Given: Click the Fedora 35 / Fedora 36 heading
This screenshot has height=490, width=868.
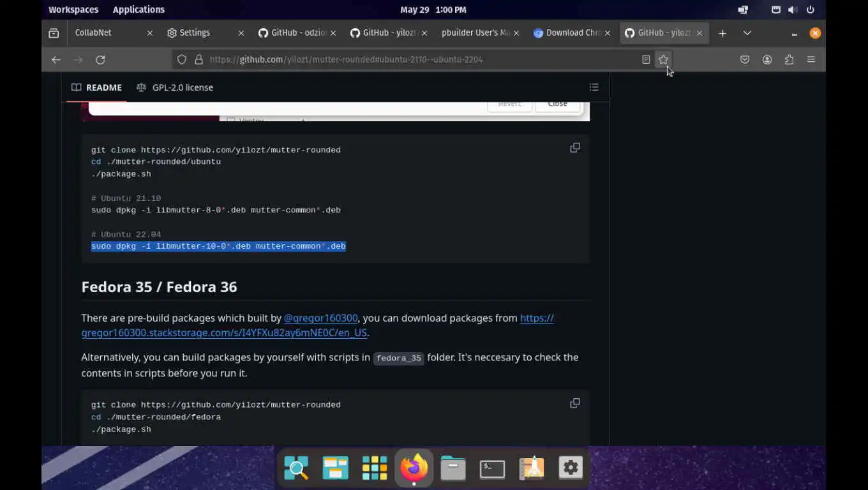Looking at the screenshot, I should pyautogui.click(x=159, y=287).
